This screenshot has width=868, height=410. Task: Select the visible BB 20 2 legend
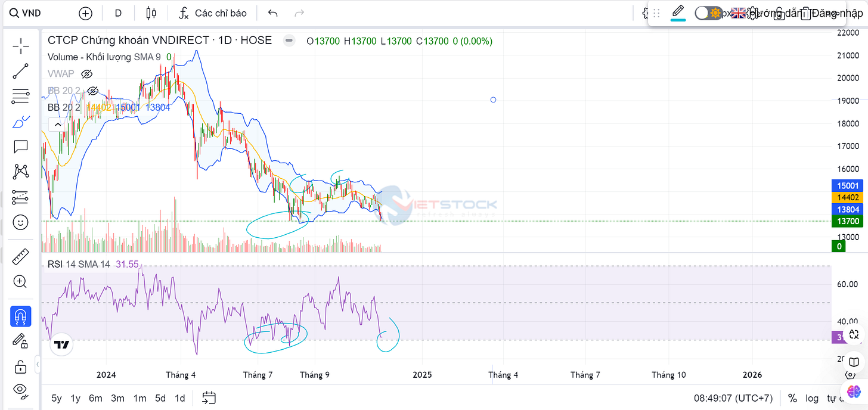pos(64,107)
